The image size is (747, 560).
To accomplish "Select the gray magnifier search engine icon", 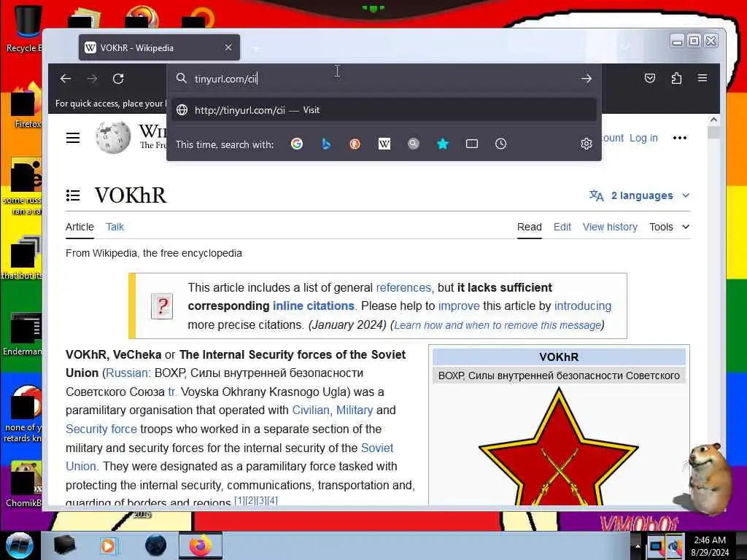I will [414, 144].
